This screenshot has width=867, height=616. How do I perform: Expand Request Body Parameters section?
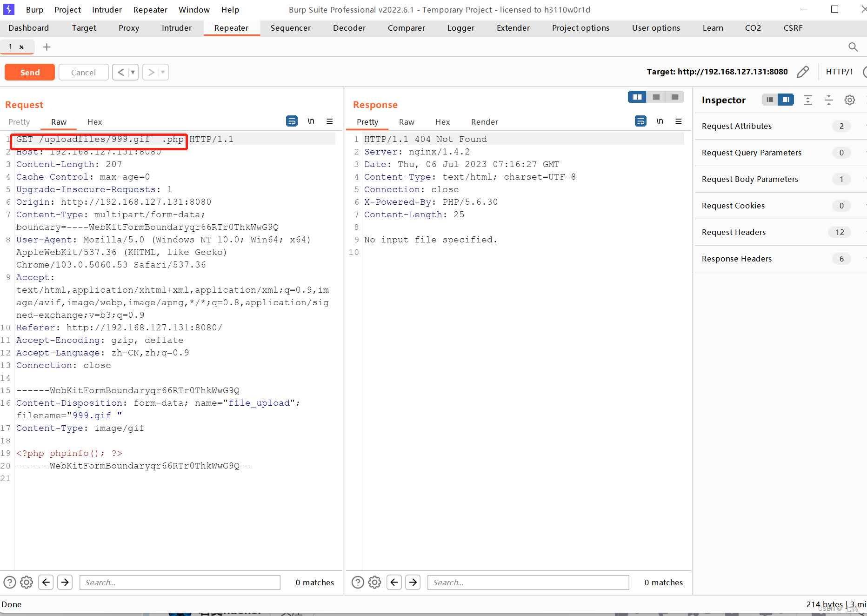(x=780, y=179)
